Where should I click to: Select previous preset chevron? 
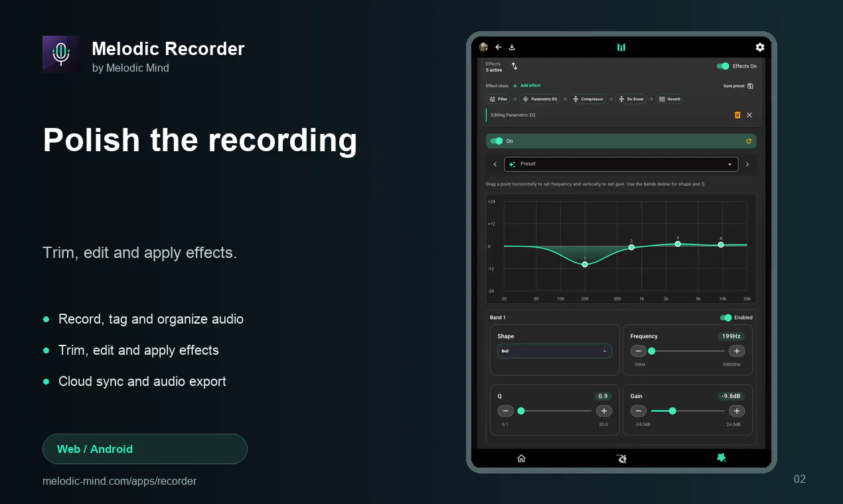point(495,164)
